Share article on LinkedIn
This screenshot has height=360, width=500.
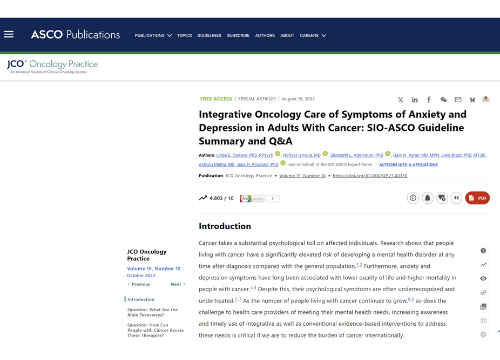[x=415, y=100]
